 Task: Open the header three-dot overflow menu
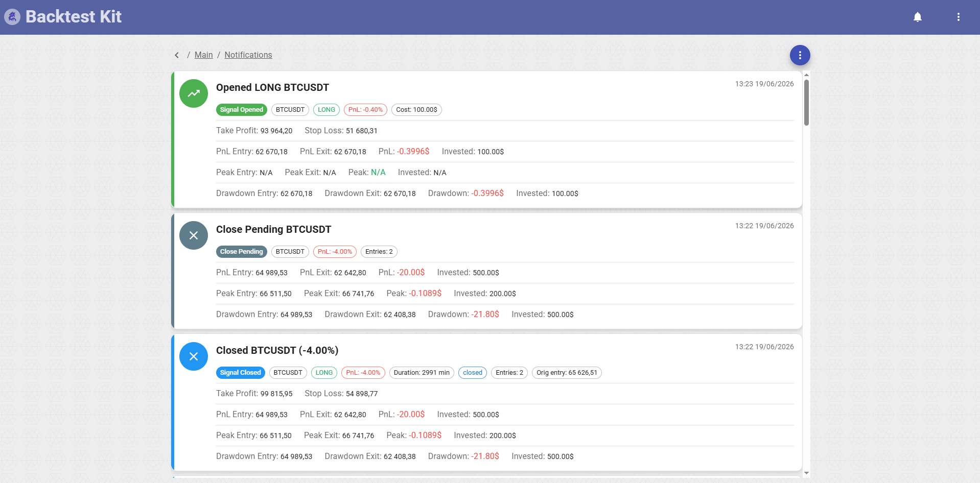(x=959, y=17)
